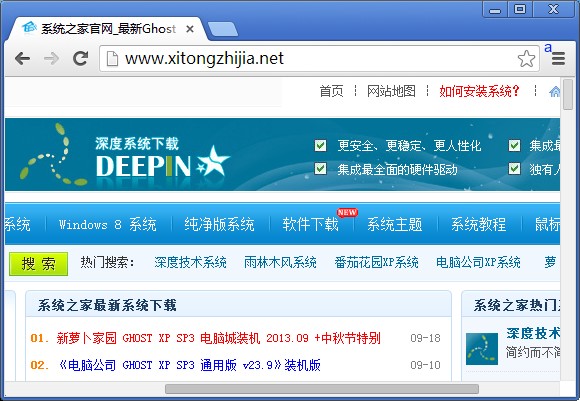Toggle the checkbox next to 集成最
Screen dimensions: 580x401
coord(514,145)
